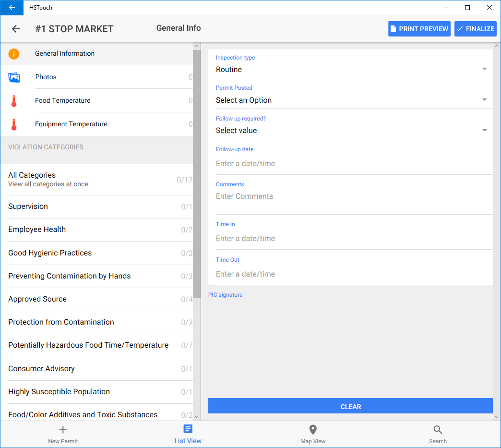This screenshot has height=448, width=501.
Task: Click the List View document icon
Action: pyautogui.click(x=188, y=429)
